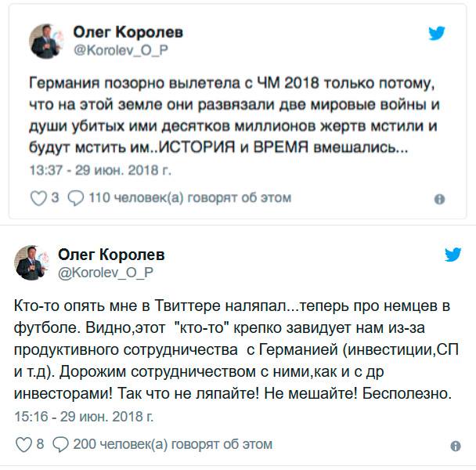The image size is (476, 470).
Task: Open the info icon on first tweet
Action: [439, 199]
